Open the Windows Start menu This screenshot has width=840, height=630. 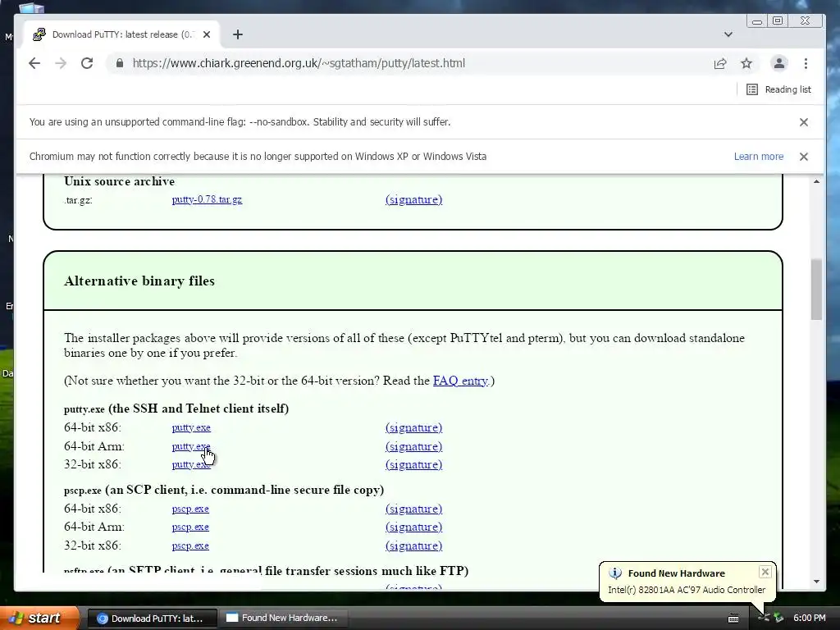pyautogui.click(x=39, y=619)
